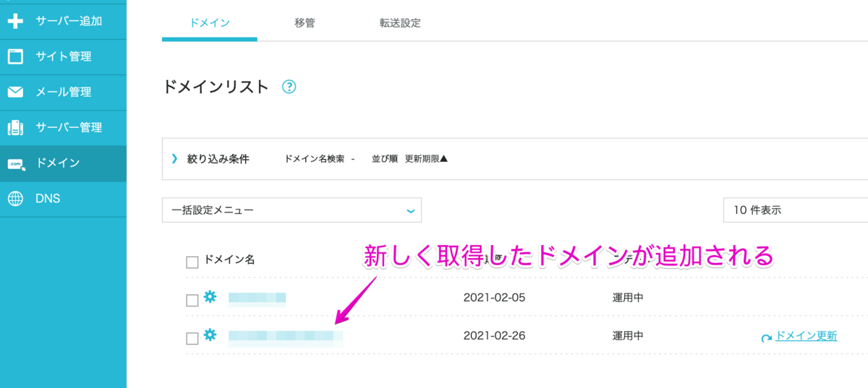This screenshot has height=388, width=868.
Task: Click the 更新期限▲ sort label
Action: click(427, 159)
